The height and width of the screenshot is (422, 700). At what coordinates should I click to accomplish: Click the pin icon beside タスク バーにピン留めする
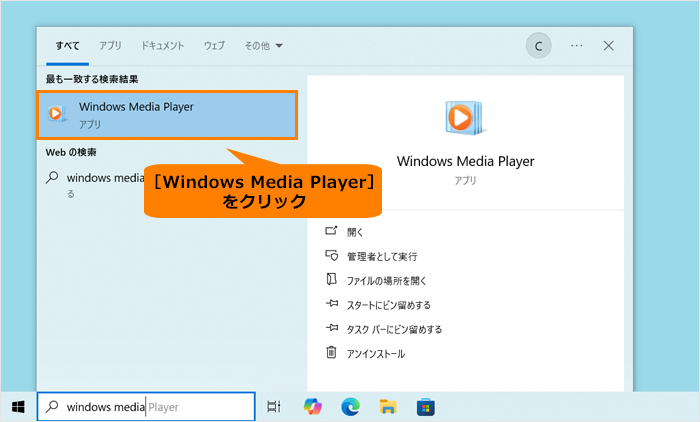332,328
